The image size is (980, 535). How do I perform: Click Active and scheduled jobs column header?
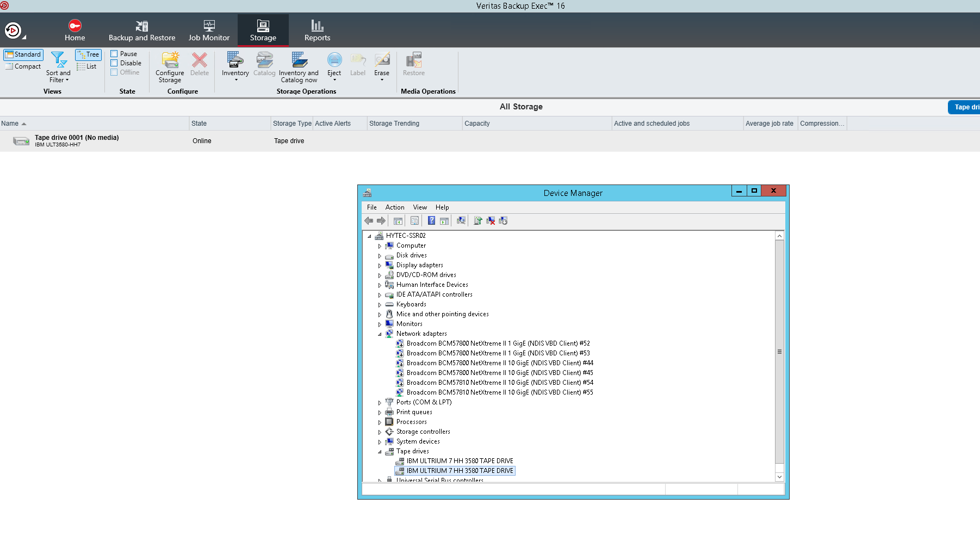tap(678, 124)
